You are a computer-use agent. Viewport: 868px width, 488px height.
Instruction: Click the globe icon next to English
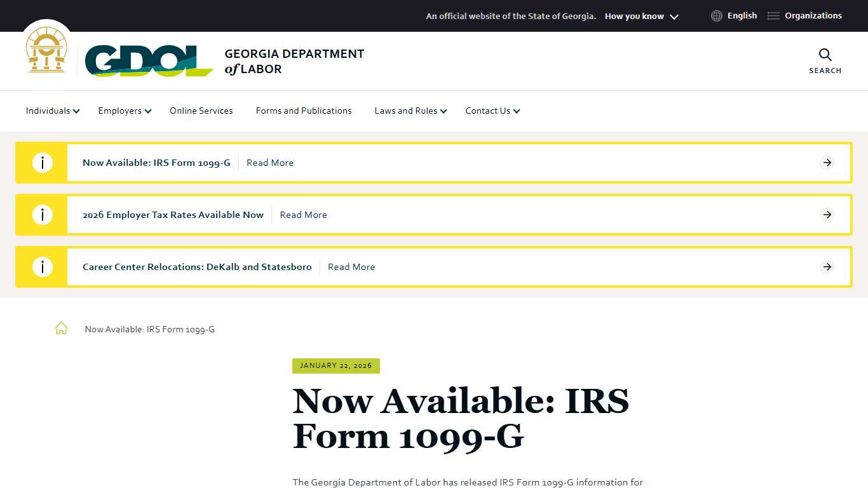tap(716, 15)
